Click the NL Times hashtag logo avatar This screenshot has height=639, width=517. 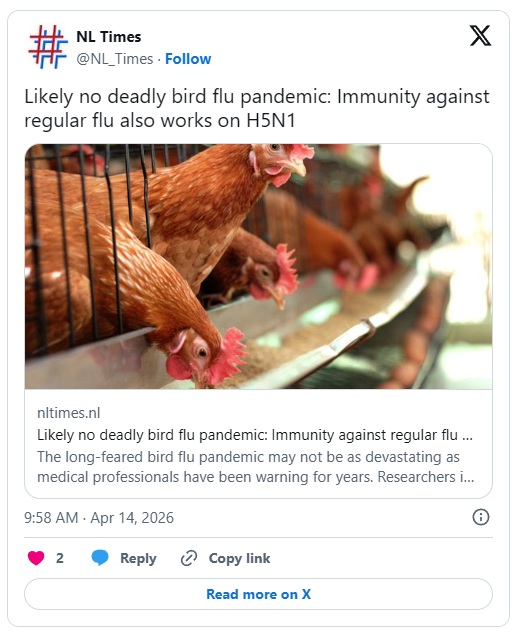pyautogui.click(x=48, y=46)
